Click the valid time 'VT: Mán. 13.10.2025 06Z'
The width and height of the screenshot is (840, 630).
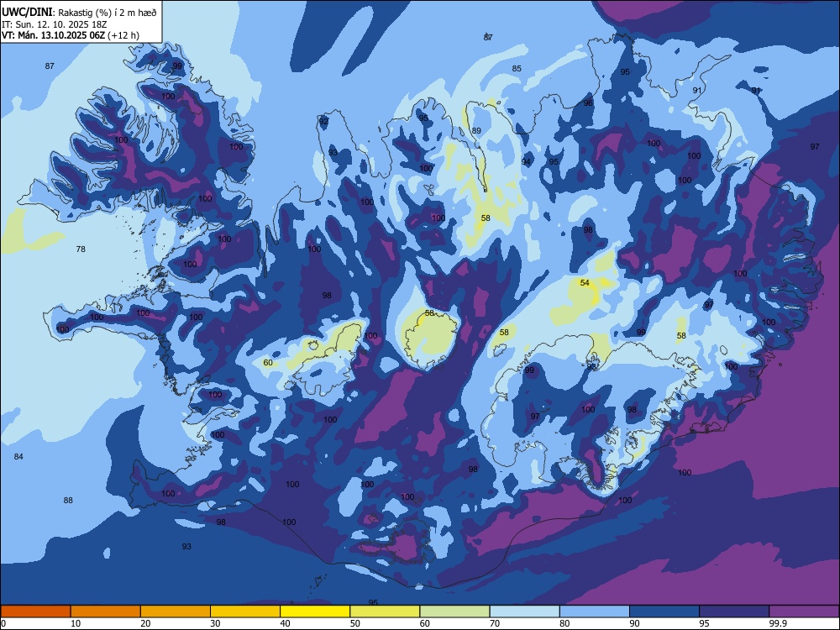point(54,35)
